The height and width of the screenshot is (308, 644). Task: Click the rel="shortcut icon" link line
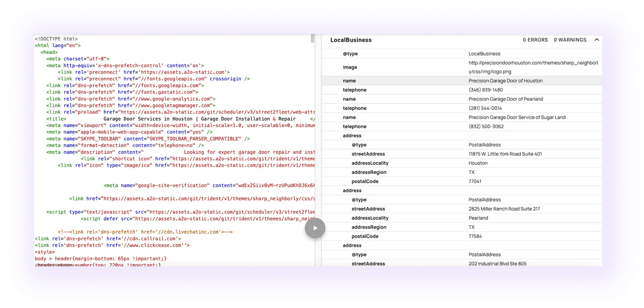[x=198, y=159]
